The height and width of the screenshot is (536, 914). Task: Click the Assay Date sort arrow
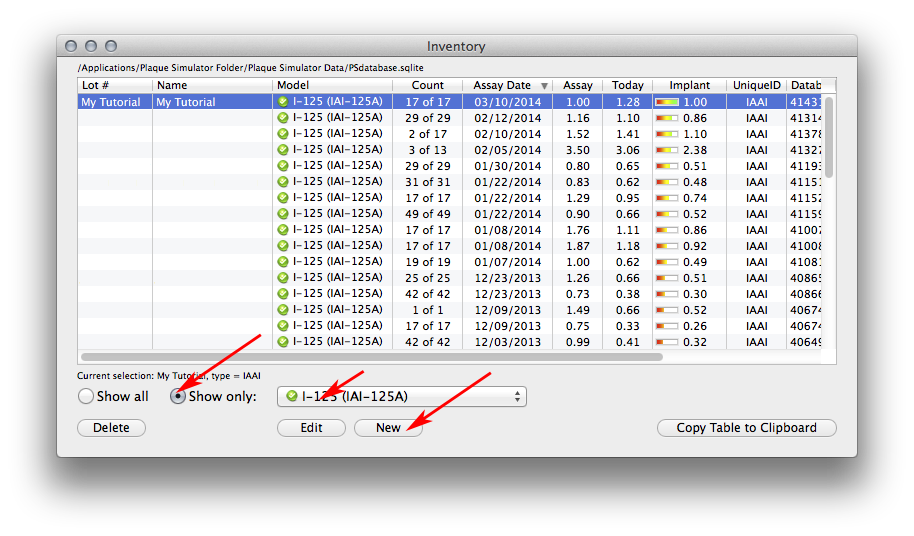click(545, 86)
